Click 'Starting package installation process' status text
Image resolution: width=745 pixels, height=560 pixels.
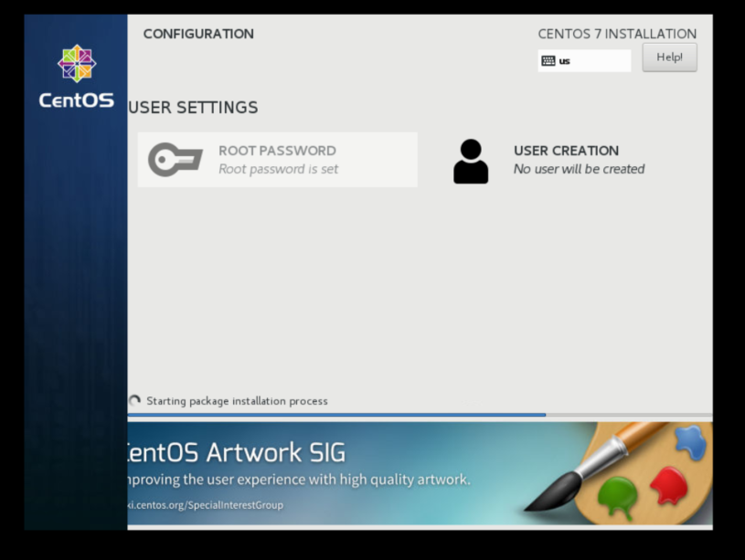coord(237,401)
